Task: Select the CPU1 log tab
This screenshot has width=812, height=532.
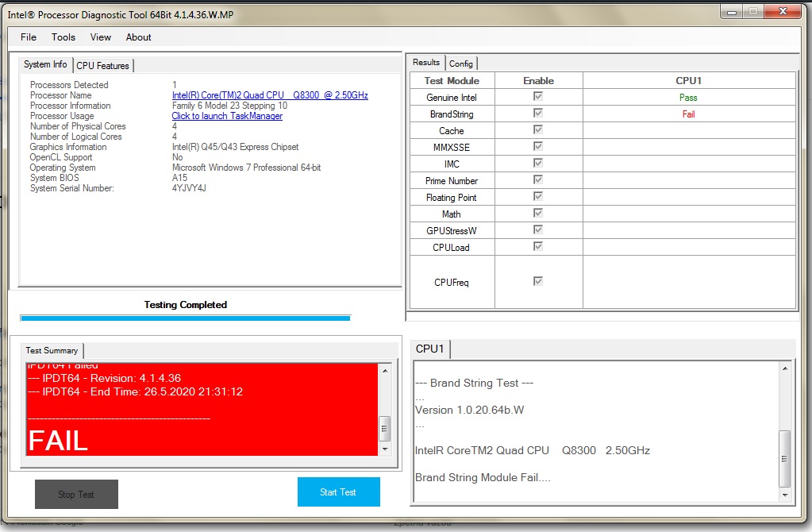Action: coord(431,349)
